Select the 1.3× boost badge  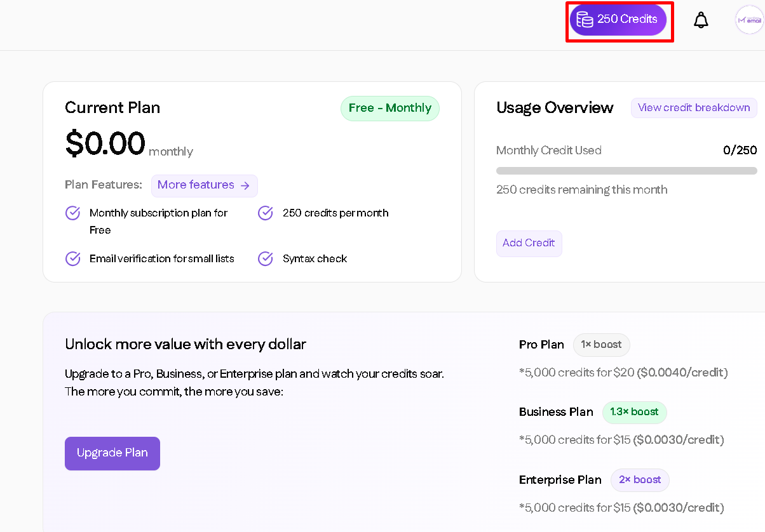pos(634,412)
